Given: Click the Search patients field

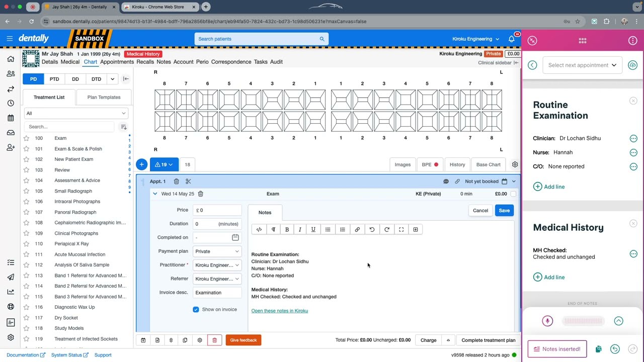Looking at the screenshot, I should pyautogui.click(x=262, y=39).
